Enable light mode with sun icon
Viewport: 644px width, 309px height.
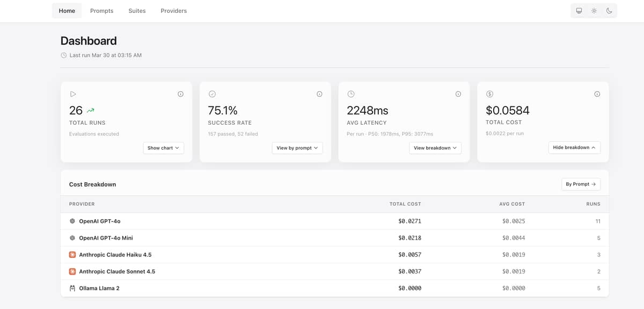(x=594, y=11)
